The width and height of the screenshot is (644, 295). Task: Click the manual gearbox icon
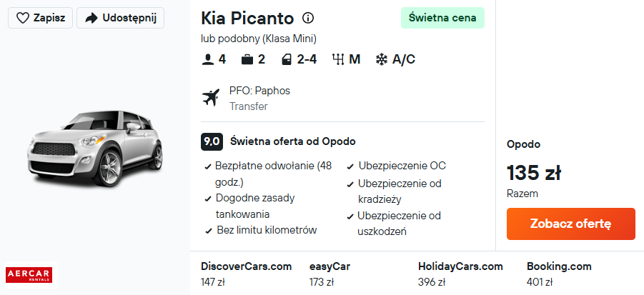pyautogui.click(x=338, y=59)
